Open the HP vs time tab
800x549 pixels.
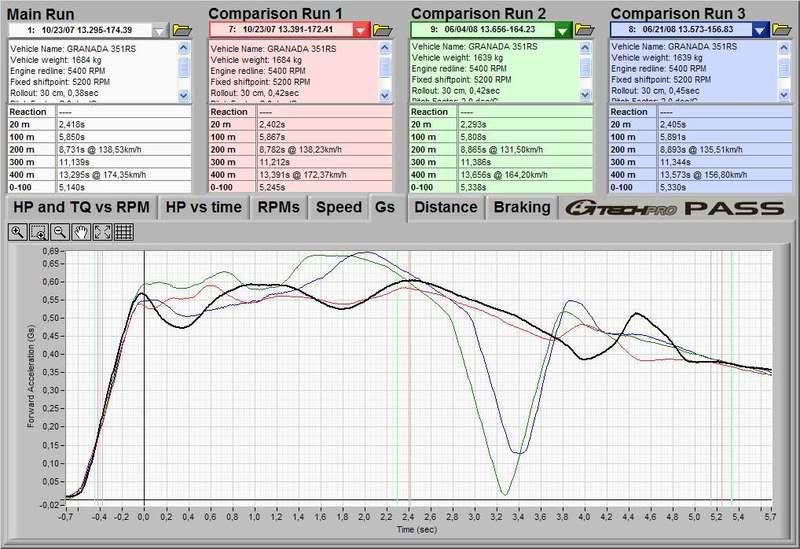pyautogui.click(x=203, y=207)
